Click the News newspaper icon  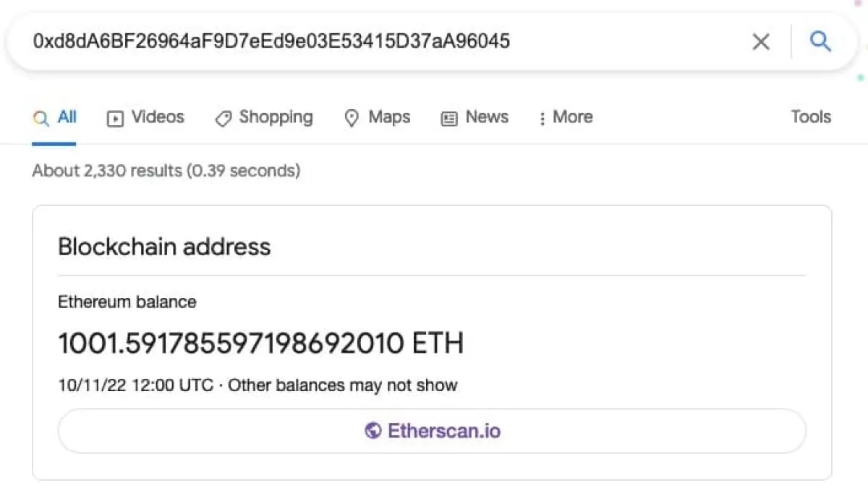pos(449,119)
